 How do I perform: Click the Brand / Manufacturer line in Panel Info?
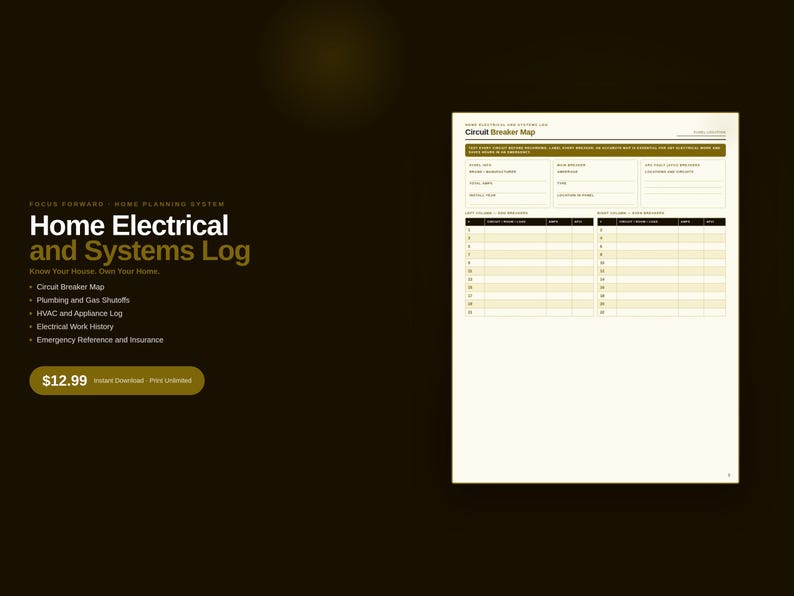click(507, 175)
